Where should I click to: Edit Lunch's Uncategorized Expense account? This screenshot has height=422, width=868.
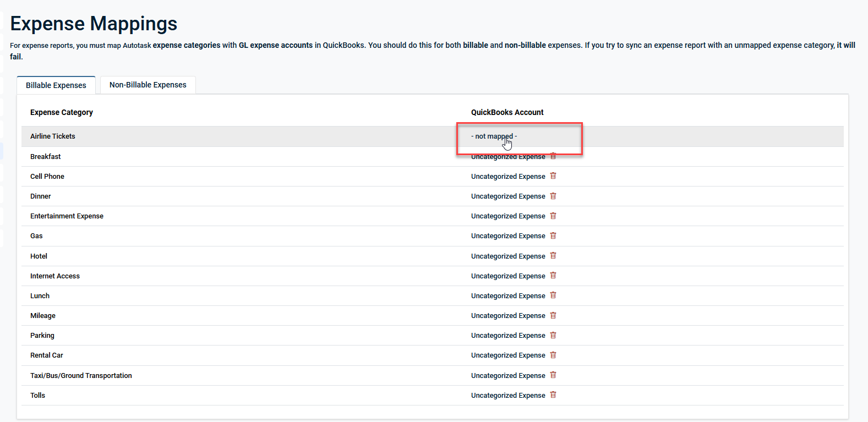(508, 296)
